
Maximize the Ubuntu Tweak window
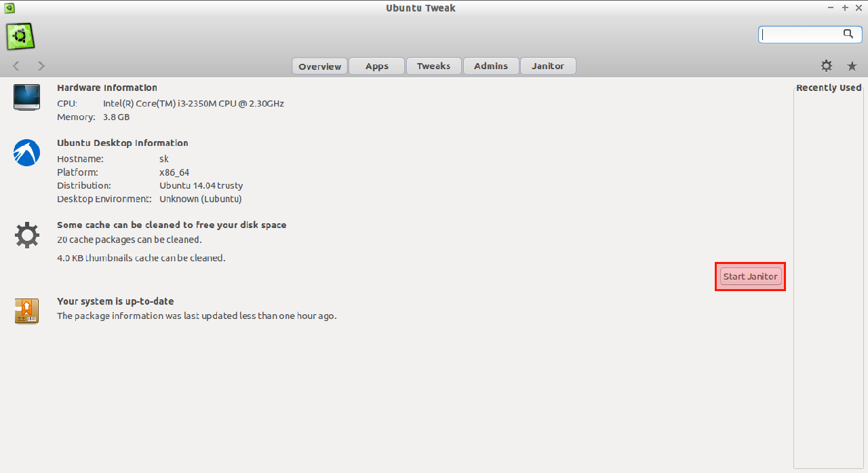click(845, 7)
